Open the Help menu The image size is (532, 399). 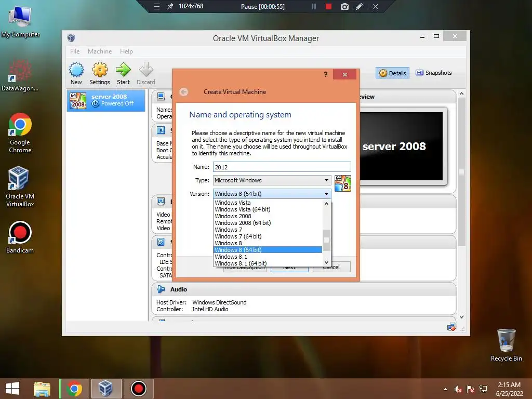click(x=126, y=51)
